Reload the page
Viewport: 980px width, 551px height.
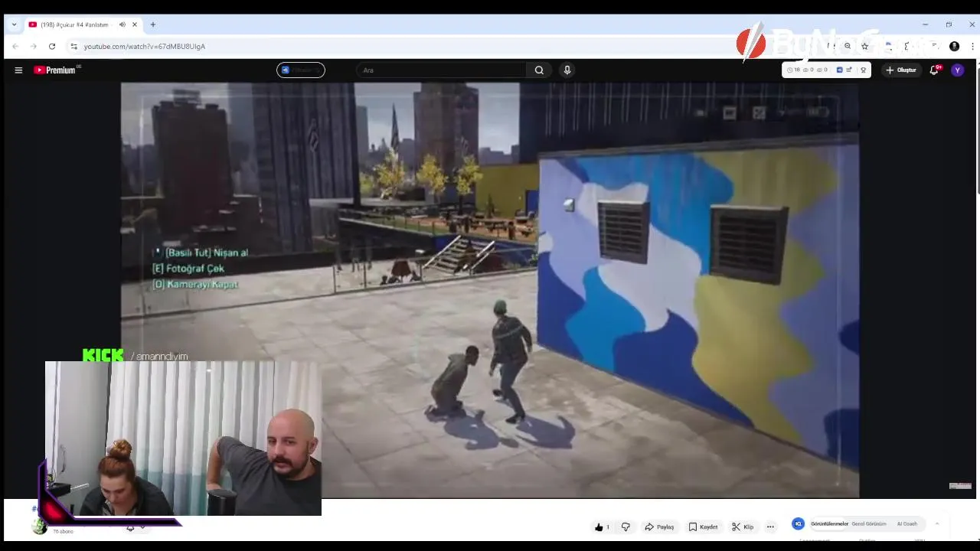tap(52, 46)
